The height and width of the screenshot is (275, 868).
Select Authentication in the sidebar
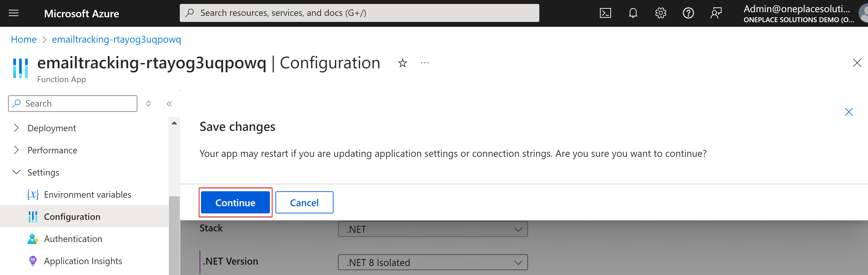tap(73, 239)
